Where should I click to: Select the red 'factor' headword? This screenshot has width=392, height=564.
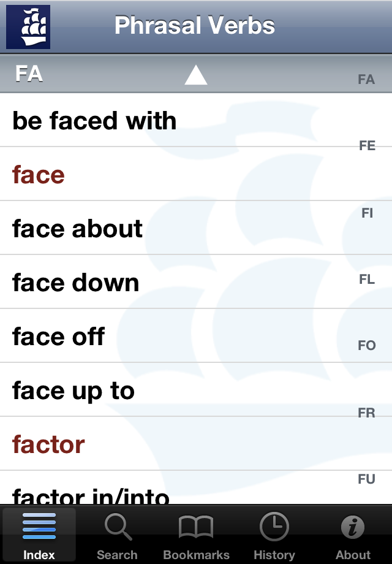tap(48, 444)
